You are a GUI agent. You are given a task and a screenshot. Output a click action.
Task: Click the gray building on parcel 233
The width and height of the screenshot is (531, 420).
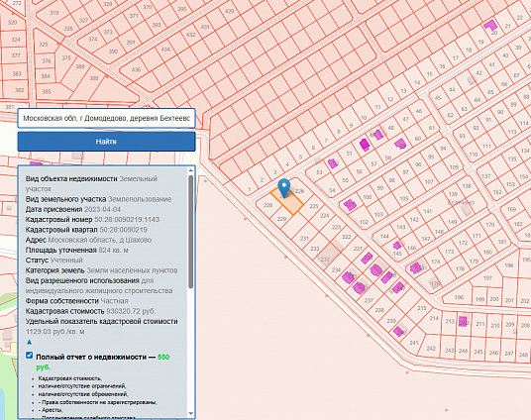coord(329,254)
